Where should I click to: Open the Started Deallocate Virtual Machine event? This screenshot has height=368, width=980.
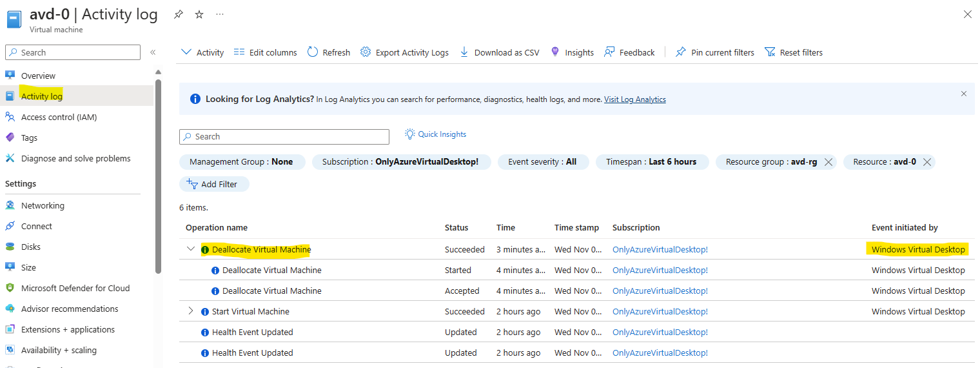(x=272, y=270)
